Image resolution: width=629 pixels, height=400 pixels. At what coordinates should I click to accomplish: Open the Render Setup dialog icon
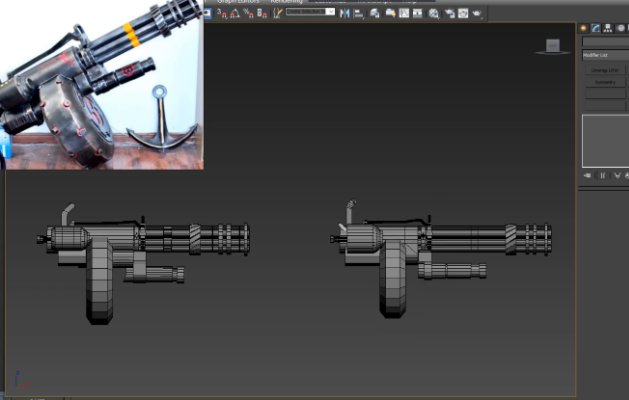450,13
